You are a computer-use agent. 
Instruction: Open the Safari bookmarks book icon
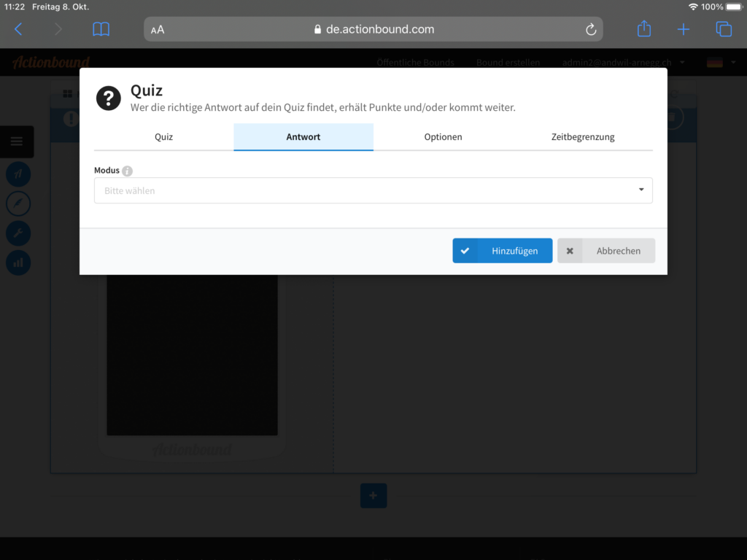point(101,29)
